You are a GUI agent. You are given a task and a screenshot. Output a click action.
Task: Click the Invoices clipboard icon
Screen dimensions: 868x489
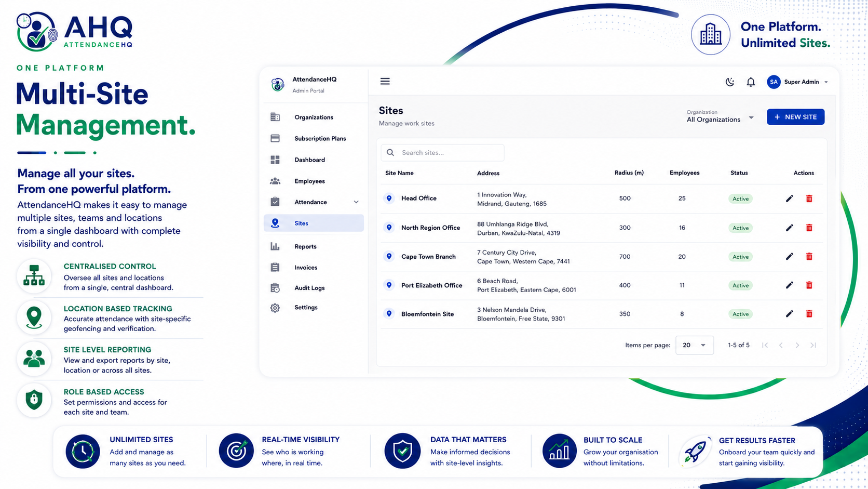pos(275,267)
